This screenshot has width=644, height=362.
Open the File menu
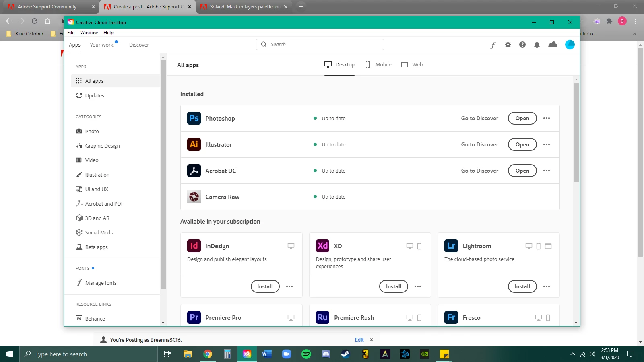71,33
